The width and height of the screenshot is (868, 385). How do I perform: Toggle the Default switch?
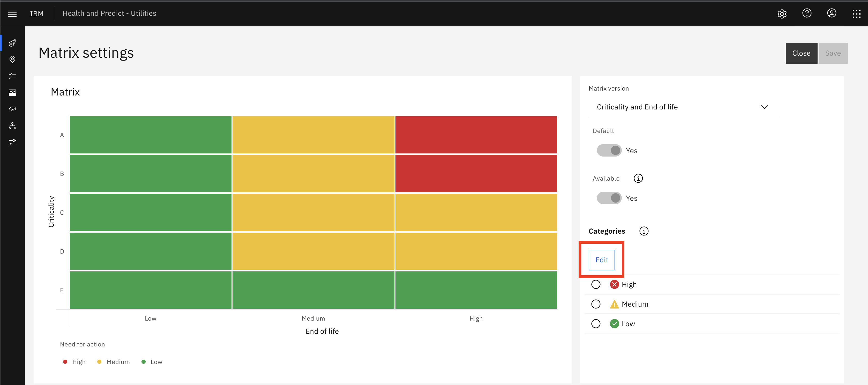609,150
